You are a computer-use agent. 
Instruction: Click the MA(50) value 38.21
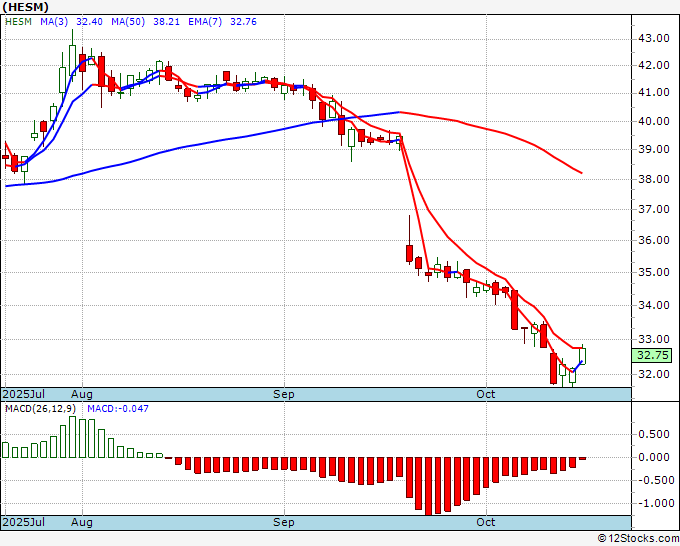[x=167, y=22]
